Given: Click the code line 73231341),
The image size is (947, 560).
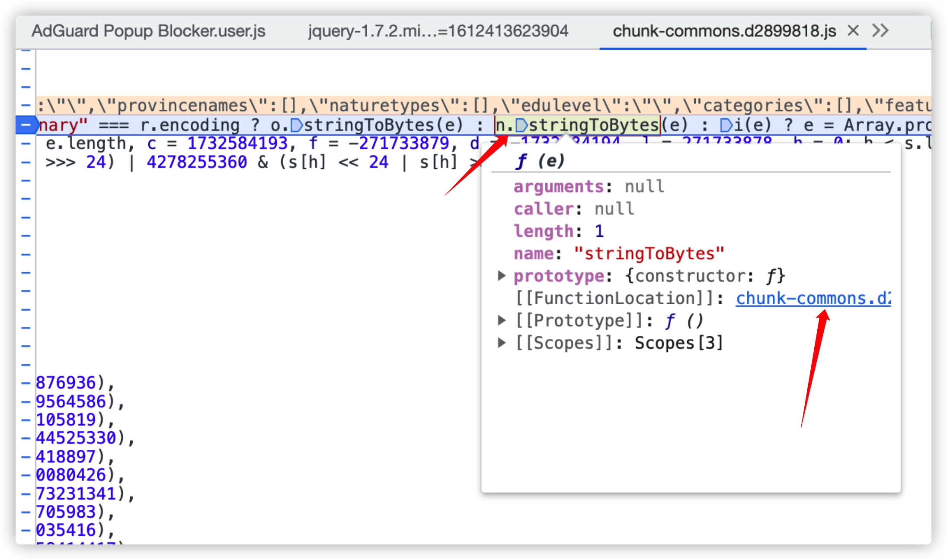Looking at the screenshot, I should click(x=85, y=493).
